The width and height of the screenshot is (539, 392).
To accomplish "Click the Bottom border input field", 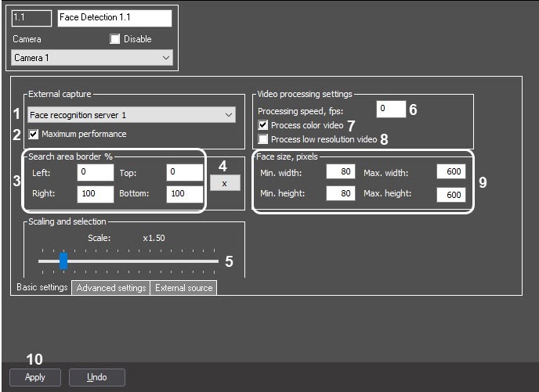I will coord(185,193).
